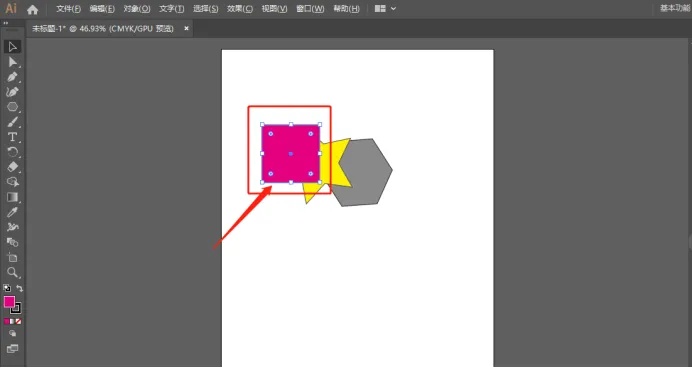Image resolution: width=692 pixels, height=368 pixels.
Task: Open the 文字(T) menu
Action: point(172,9)
